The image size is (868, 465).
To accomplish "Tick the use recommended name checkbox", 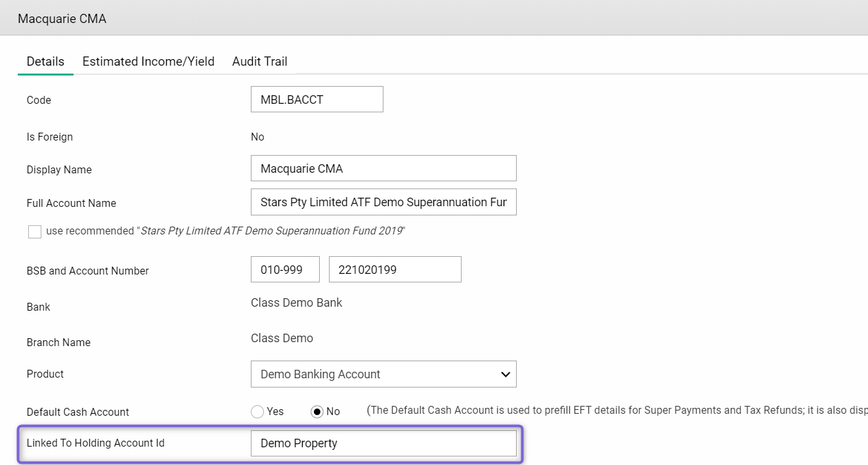I will (x=35, y=231).
